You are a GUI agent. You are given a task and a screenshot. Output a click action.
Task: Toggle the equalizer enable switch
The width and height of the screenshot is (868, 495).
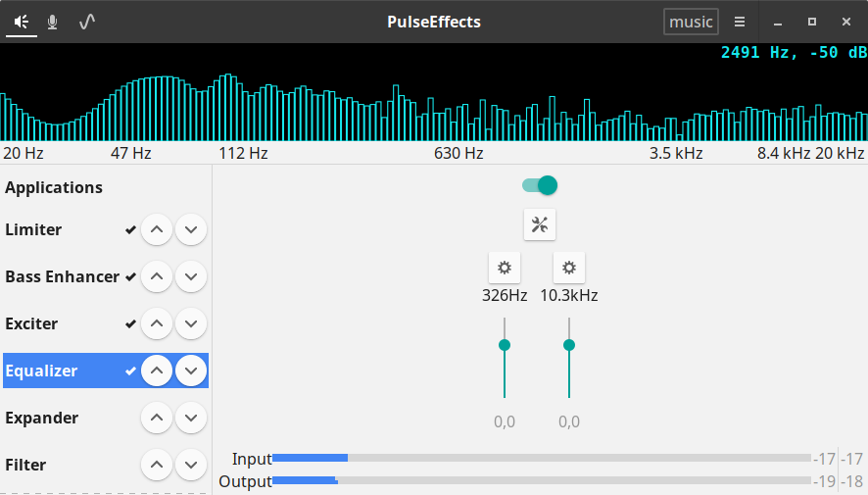540,185
